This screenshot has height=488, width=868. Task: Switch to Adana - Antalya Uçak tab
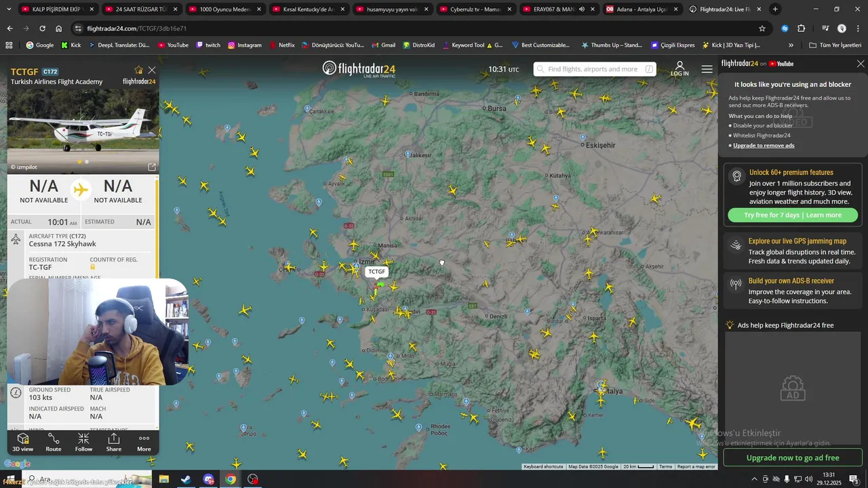[642, 9]
